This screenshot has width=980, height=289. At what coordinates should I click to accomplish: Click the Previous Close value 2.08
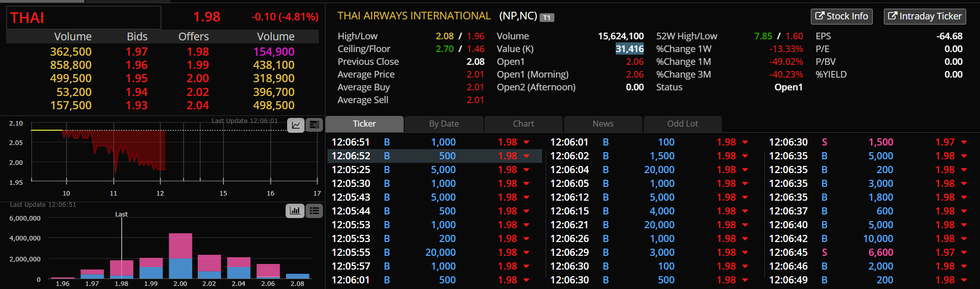475,62
